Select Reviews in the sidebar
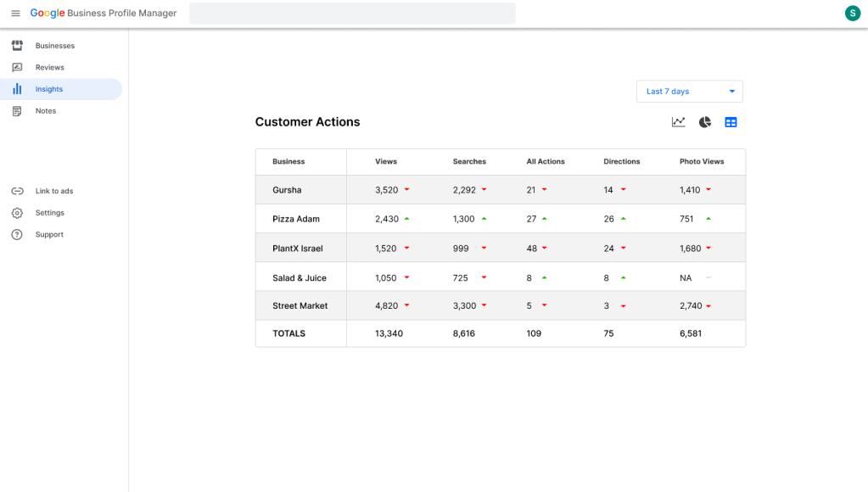The height and width of the screenshot is (492, 868). click(50, 68)
